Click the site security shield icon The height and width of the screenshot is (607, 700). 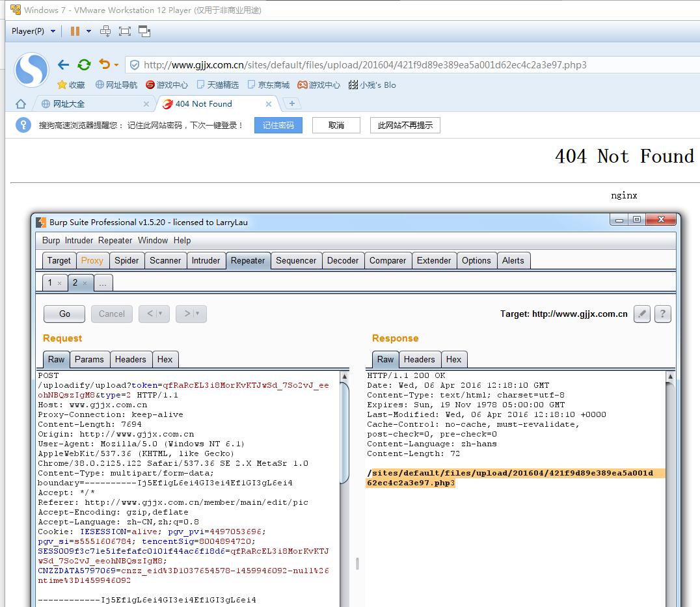point(134,65)
